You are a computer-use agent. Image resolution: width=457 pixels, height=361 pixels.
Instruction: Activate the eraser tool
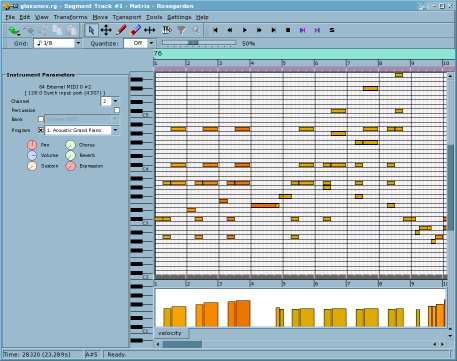click(x=135, y=30)
